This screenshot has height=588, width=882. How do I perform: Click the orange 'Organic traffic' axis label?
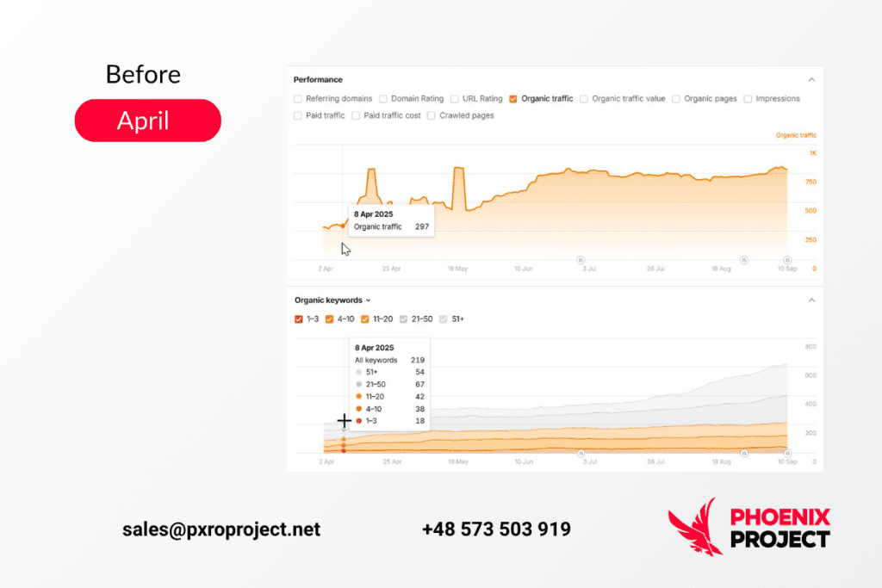pyautogui.click(x=796, y=135)
